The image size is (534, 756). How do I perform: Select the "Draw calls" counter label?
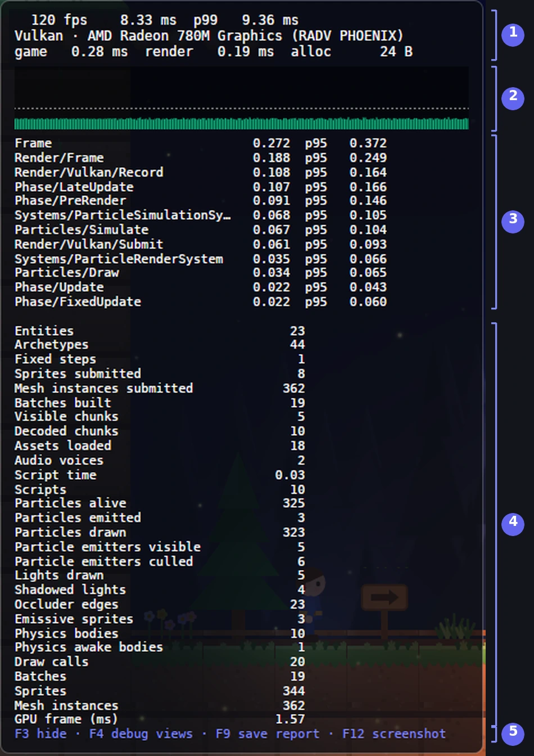point(52,662)
